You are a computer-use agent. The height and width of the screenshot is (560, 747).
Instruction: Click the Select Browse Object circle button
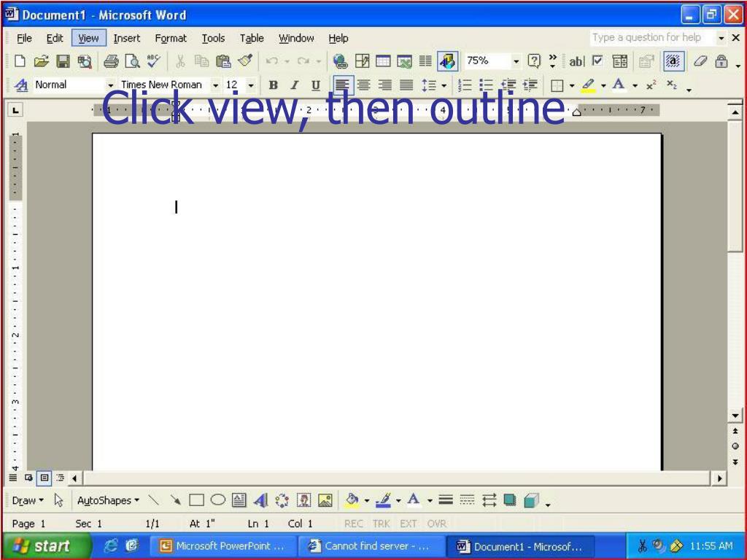coord(735,446)
